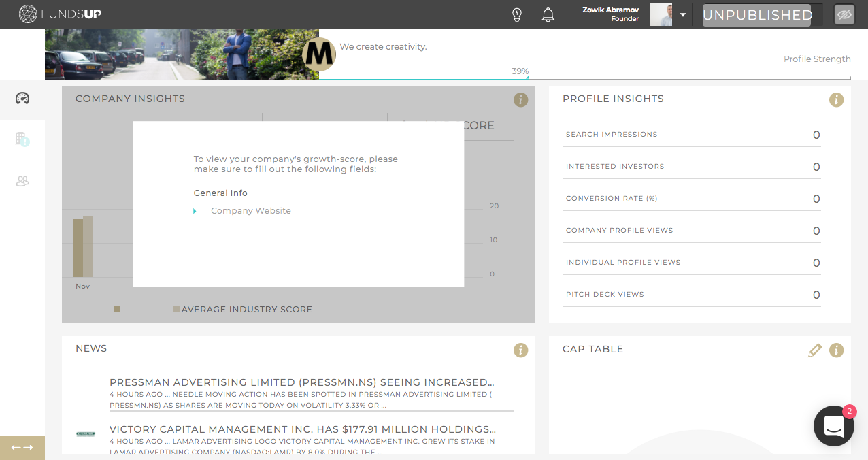Click the COMPANY INSIGHTS heading
The height and width of the screenshot is (460, 868).
tap(130, 99)
